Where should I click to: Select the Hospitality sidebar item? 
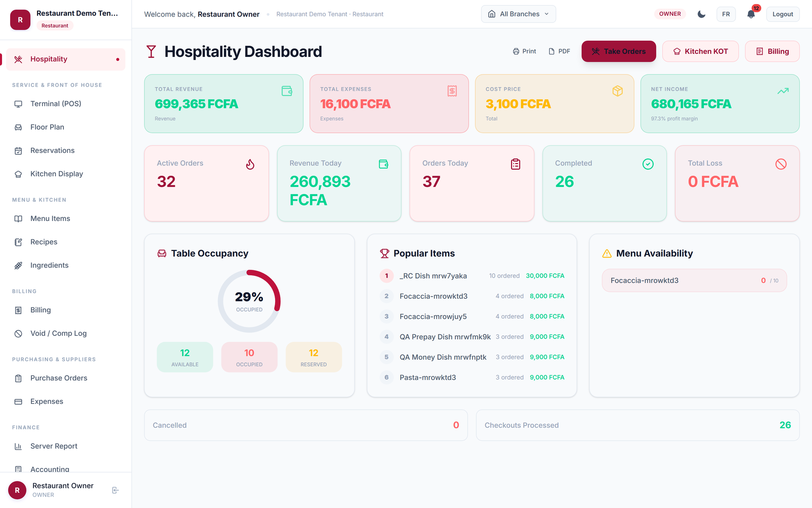(x=65, y=59)
